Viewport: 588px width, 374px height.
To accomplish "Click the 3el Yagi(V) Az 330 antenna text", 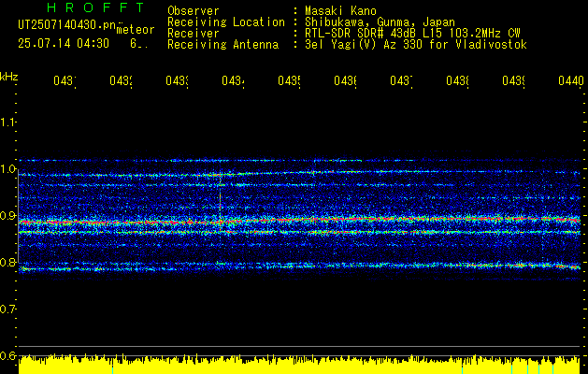I will pyautogui.click(x=416, y=45).
